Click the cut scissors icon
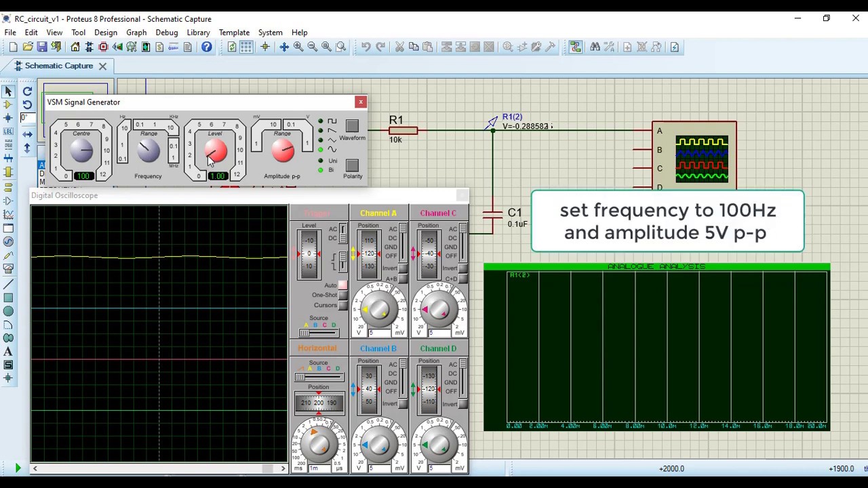Viewport: 868px width, 488px height. tap(399, 47)
